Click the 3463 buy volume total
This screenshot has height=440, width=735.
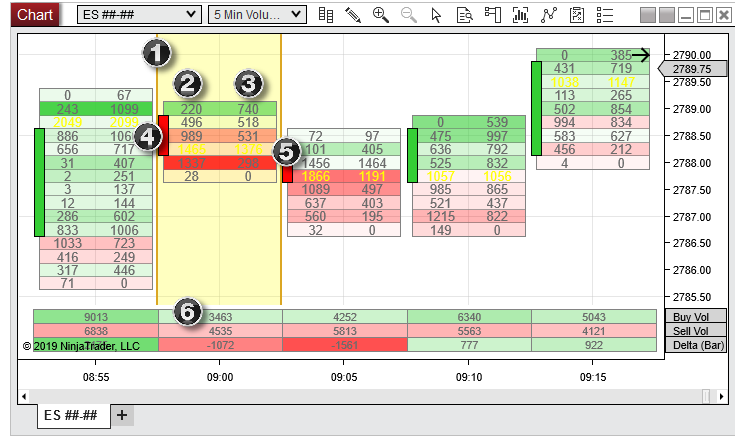click(220, 317)
